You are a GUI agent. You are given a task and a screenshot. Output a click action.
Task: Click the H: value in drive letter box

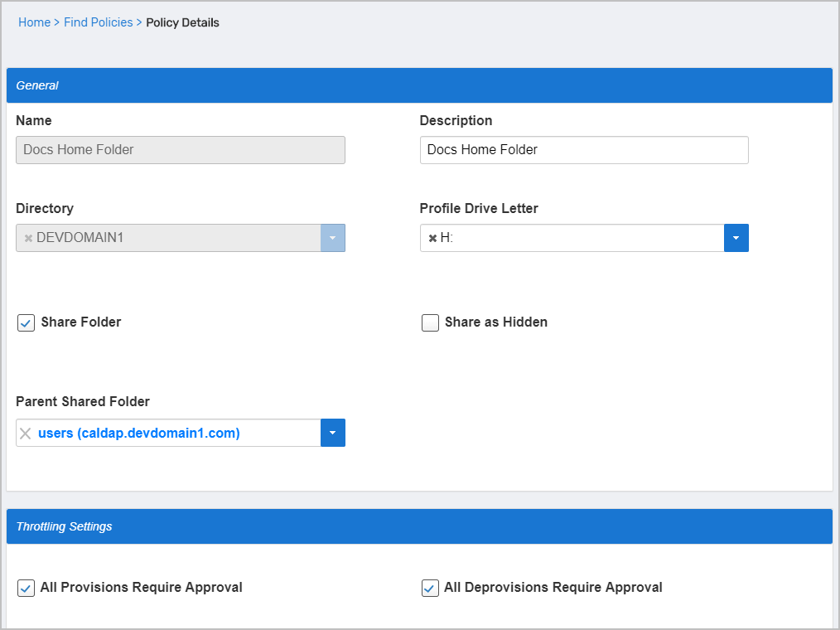447,238
